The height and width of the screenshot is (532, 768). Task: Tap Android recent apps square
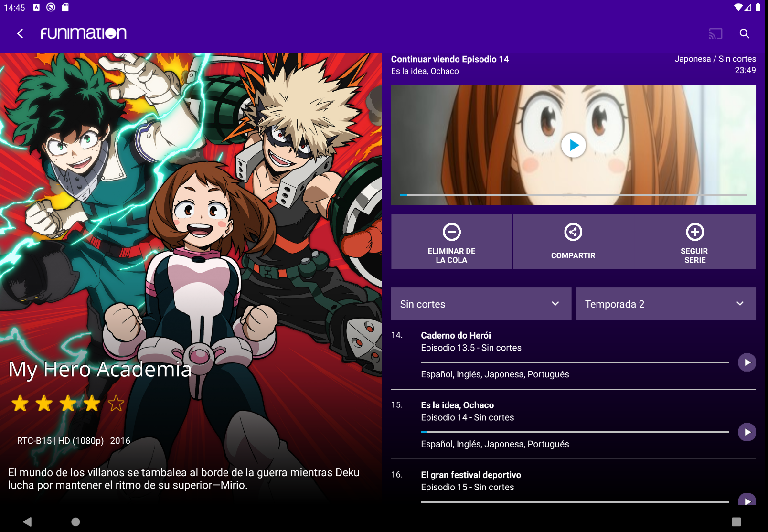736,521
